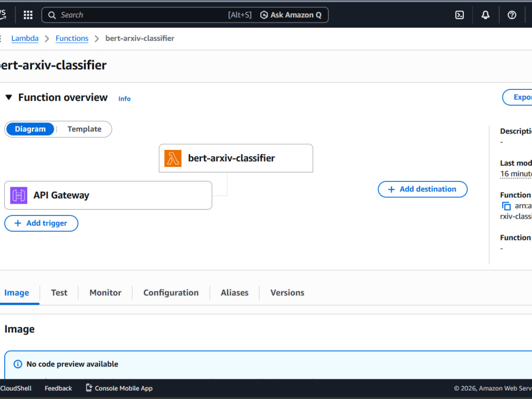Click the Export button
Image resolution: width=532 pixels, height=399 pixels.
[x=518, y=97]
